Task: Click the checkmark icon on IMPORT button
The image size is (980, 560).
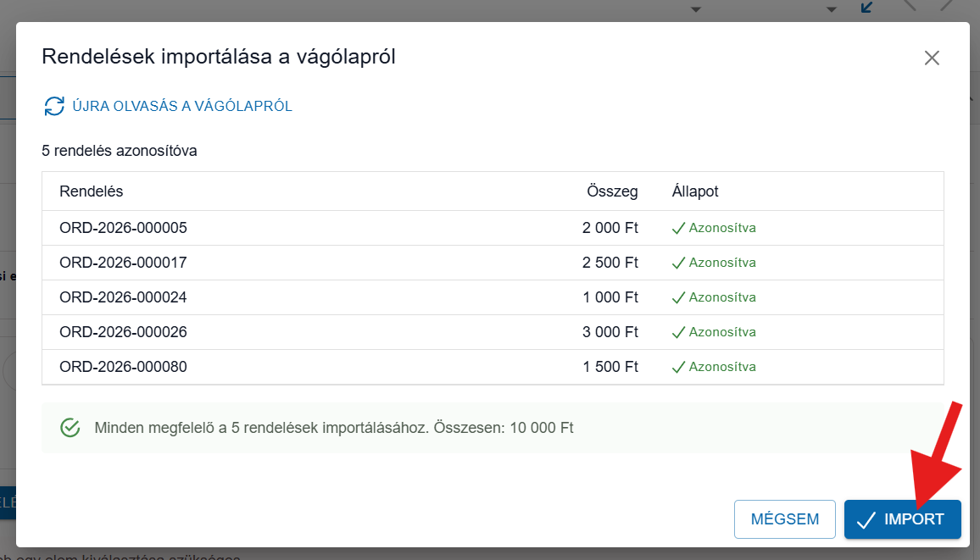Action: coord(866,520)
